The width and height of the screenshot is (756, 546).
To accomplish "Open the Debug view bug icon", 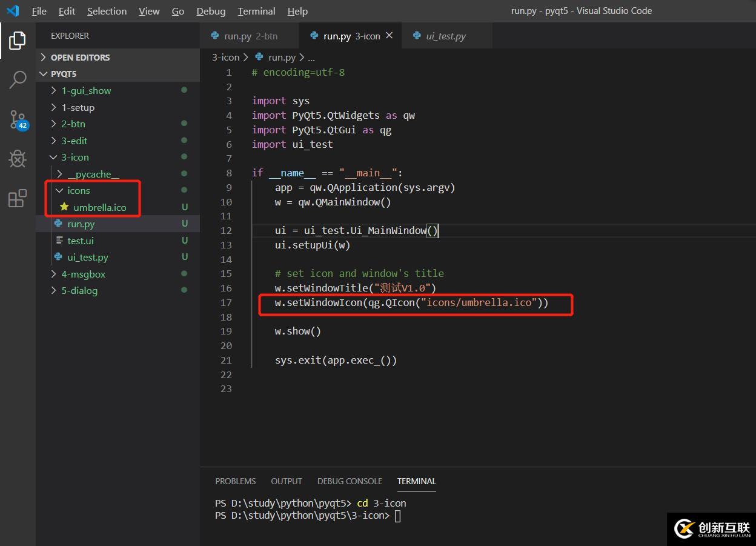I will coord(18,159).
